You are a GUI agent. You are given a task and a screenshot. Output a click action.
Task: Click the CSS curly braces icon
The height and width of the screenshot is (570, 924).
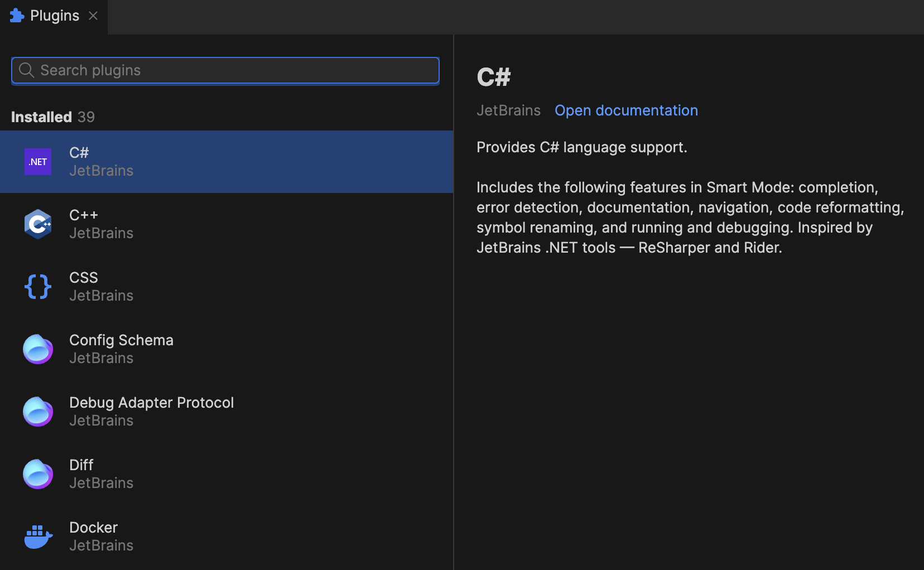pyautogui.click(x=38, y=287)
